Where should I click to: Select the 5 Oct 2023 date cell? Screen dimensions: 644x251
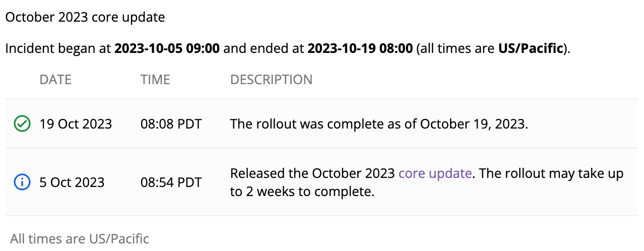point(72,182)
